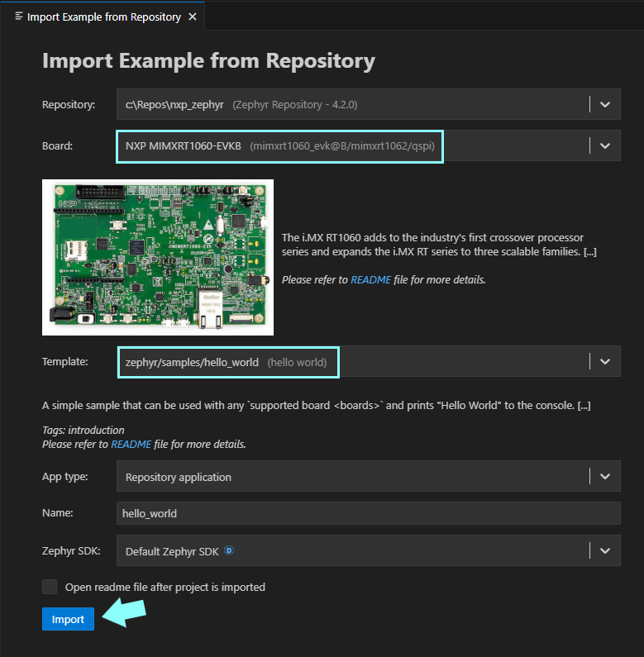
Task: Enable Open readme file after import checkbox
Action: click(50, 587)
